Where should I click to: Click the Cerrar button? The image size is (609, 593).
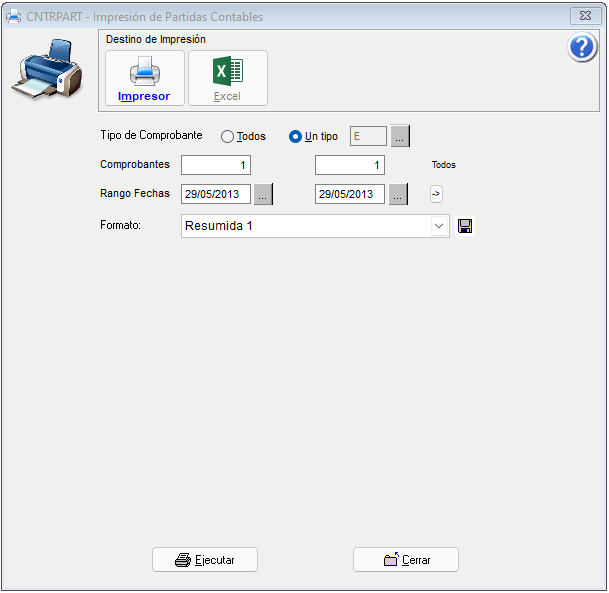coord(405,560)
